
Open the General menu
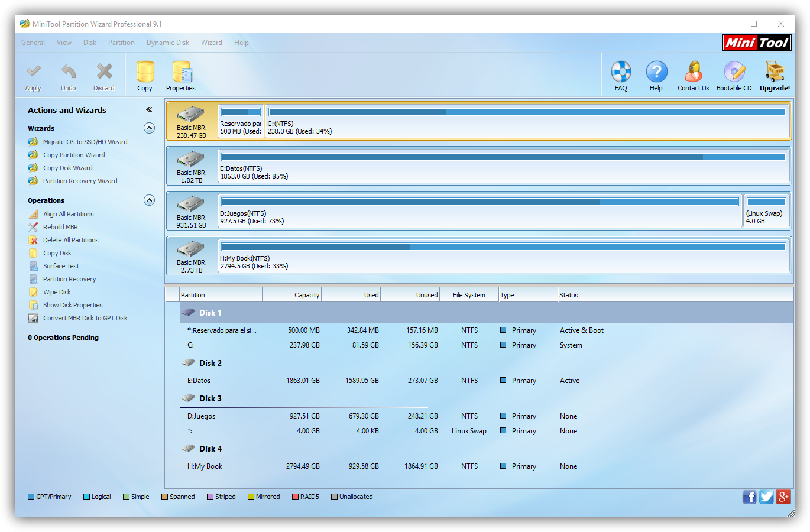[33, 43]
